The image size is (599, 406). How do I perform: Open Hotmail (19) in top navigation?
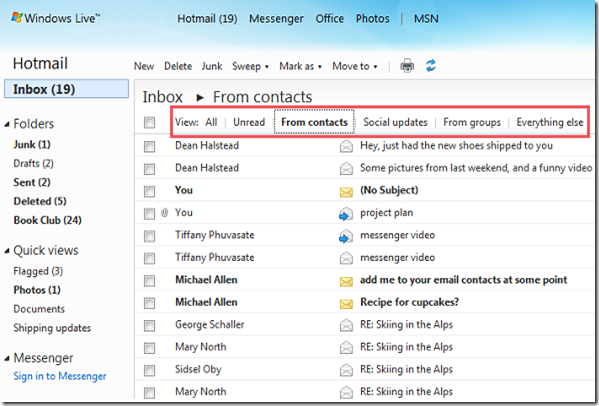207,18
